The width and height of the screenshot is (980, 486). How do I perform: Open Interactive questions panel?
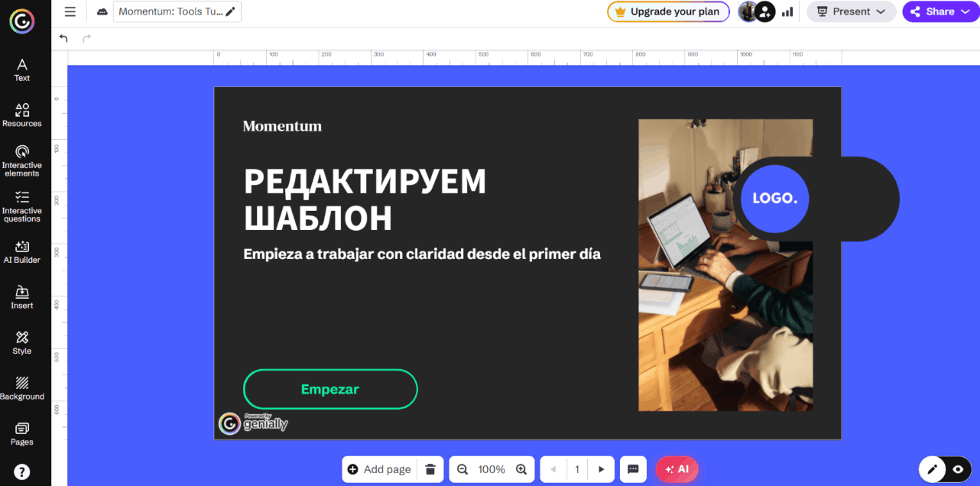click(22, 206)
